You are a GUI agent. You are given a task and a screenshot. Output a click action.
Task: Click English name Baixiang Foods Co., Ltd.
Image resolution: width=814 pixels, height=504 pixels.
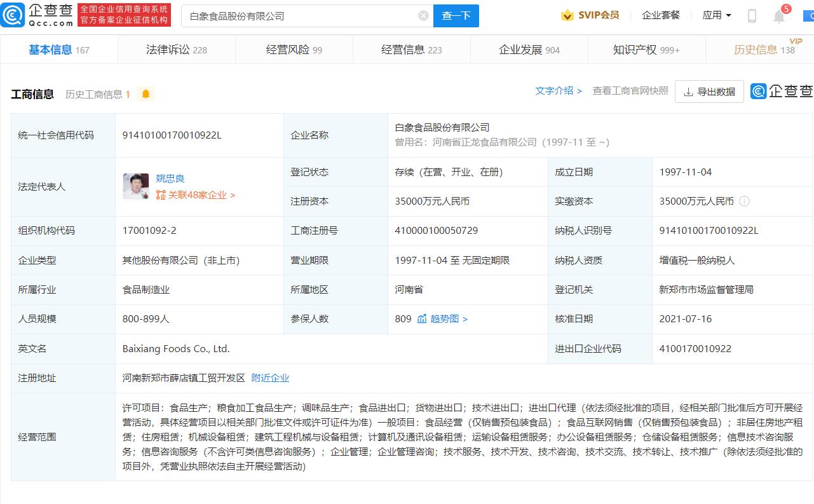pyautogui.click(x=176, y=349)
